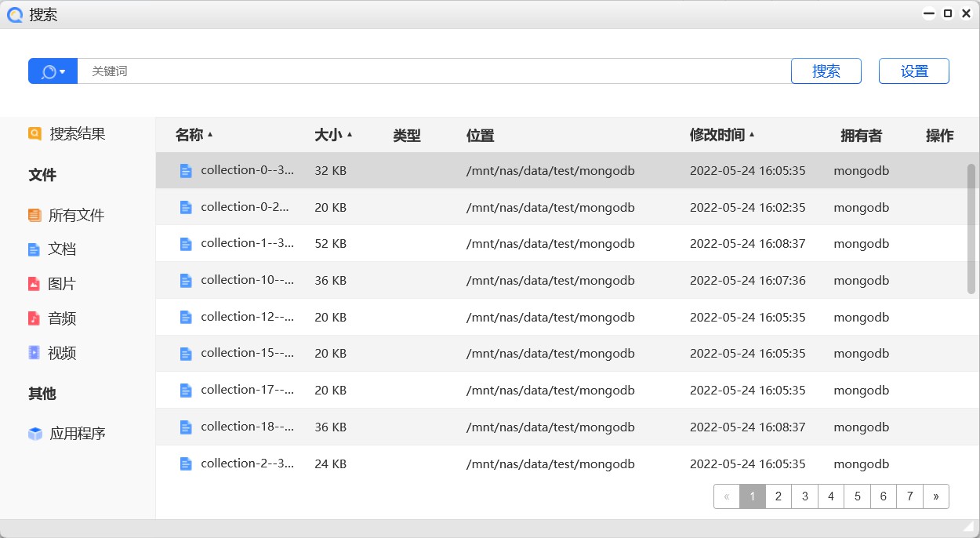
Task: Click the app logo icon in title bar
Action: click(14, 14)
